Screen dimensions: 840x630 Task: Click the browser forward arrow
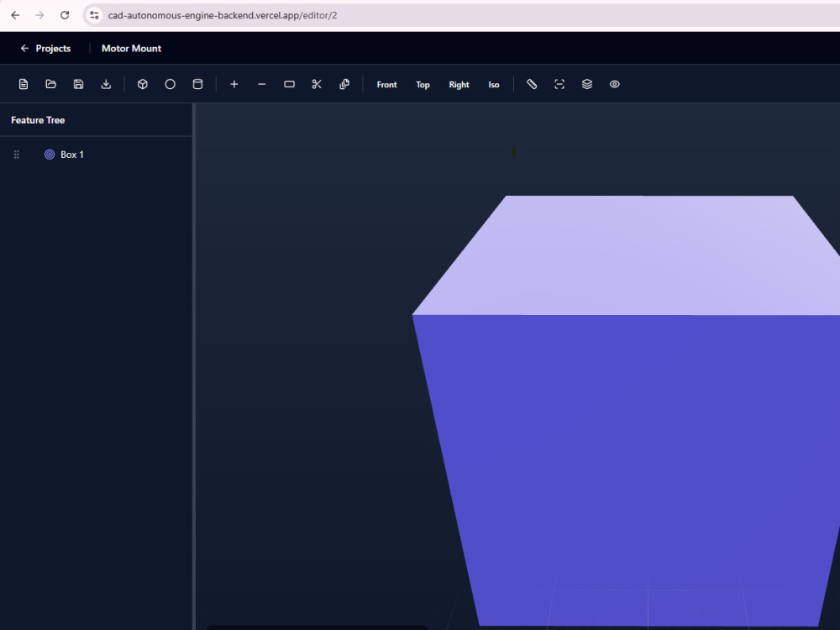coord(39,15)
